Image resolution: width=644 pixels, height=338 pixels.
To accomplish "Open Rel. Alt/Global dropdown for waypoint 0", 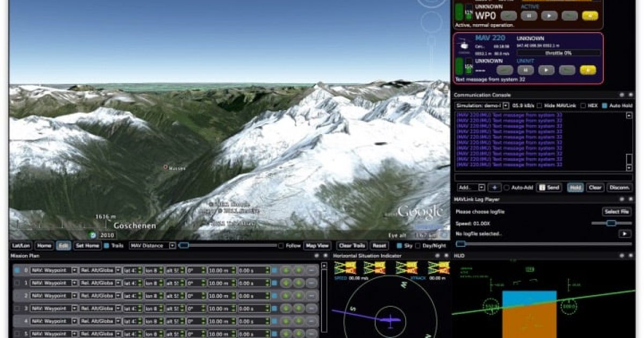I will (100, 270).
